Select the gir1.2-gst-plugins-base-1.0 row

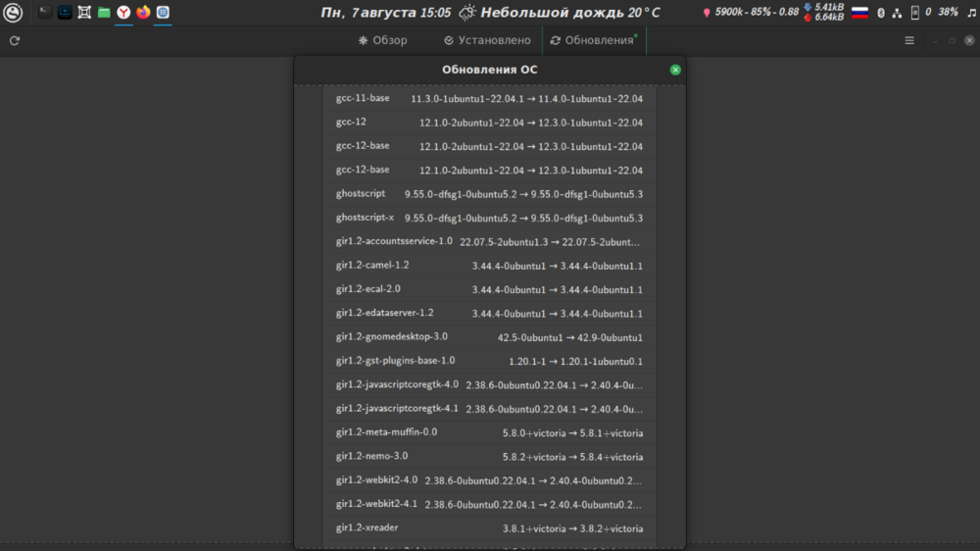click(x=489, y=361)
